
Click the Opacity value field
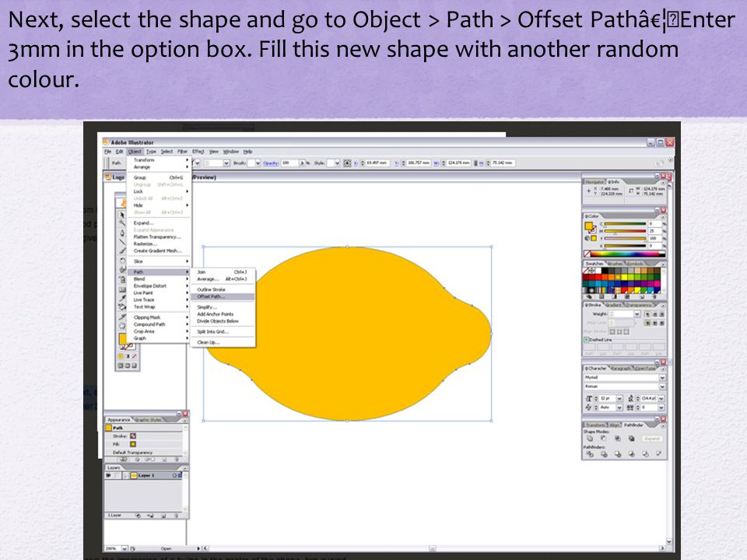[x=289, y=163]
